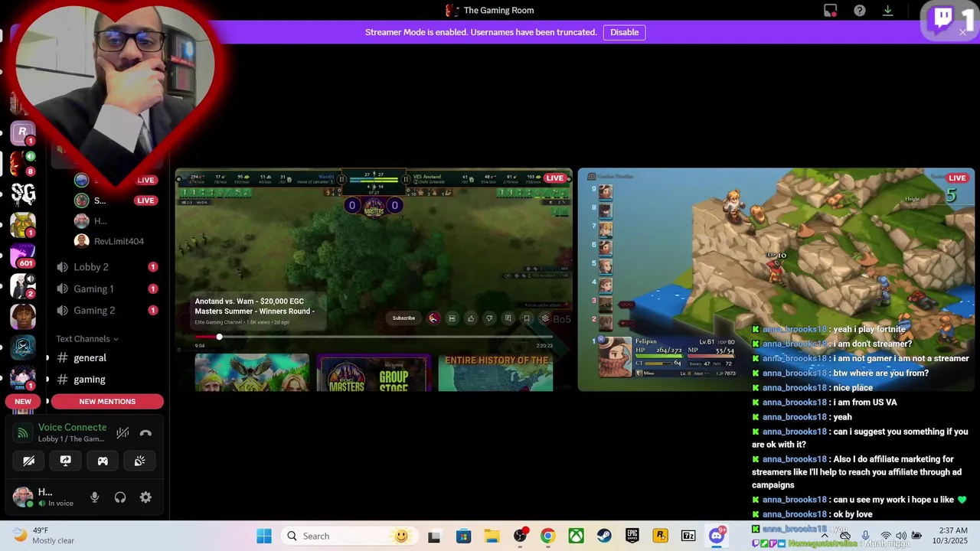Screen dimensions: 980x551
Task: Open the eagle and vikings video thumbnail
Action: pyautogui.click(x=252, y=373)
